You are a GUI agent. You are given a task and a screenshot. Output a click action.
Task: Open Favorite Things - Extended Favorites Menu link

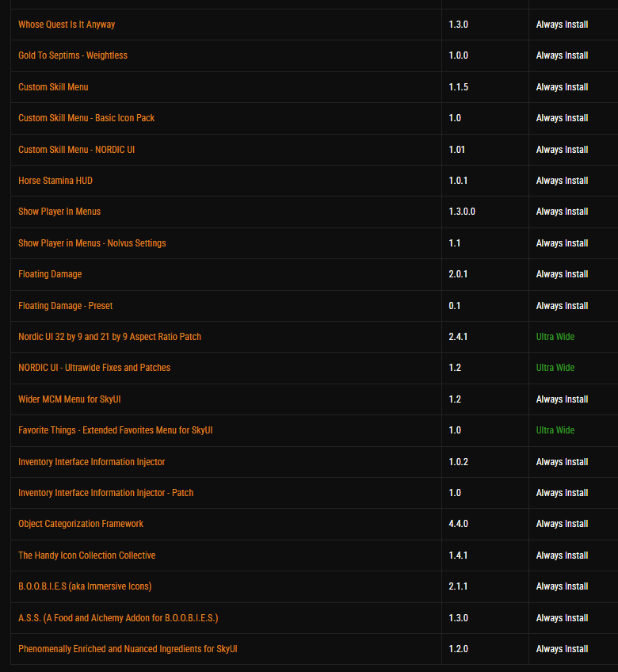[x=116, y=430]
